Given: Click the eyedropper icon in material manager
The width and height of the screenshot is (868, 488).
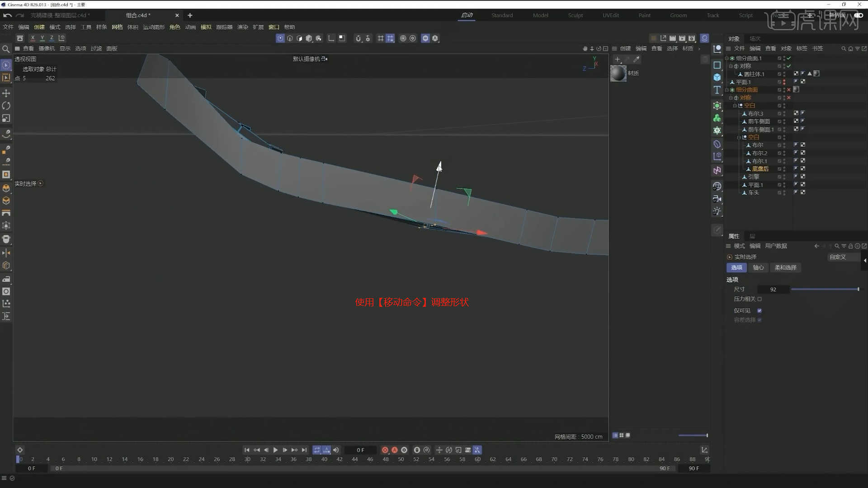Looking at the screenshot, I should pyautogui.click(x=637, y=59).
